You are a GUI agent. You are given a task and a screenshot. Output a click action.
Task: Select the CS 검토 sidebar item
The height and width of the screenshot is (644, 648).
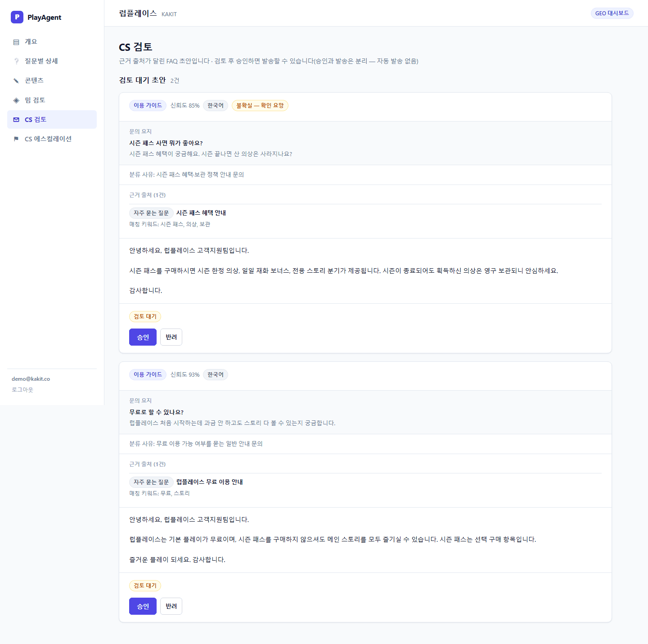[x=52, y=119]
